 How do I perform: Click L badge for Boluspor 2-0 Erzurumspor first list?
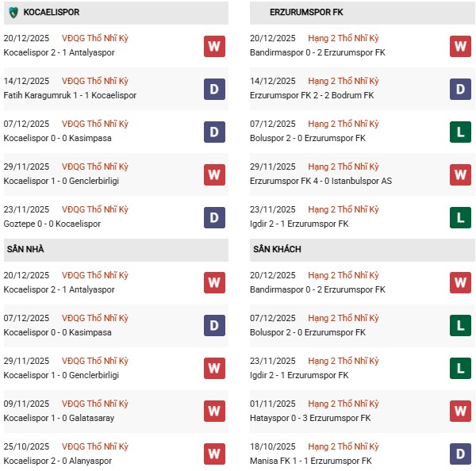[461, 132]
